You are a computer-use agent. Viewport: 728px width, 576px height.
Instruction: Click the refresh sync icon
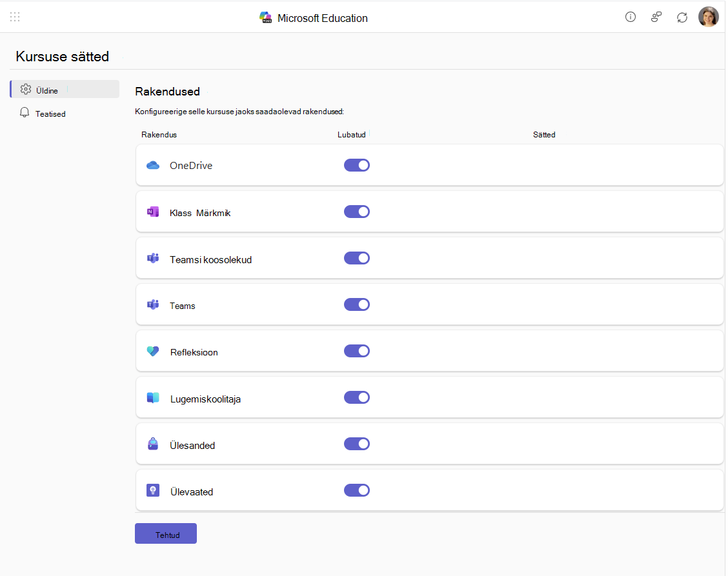[x=682, y=17]
